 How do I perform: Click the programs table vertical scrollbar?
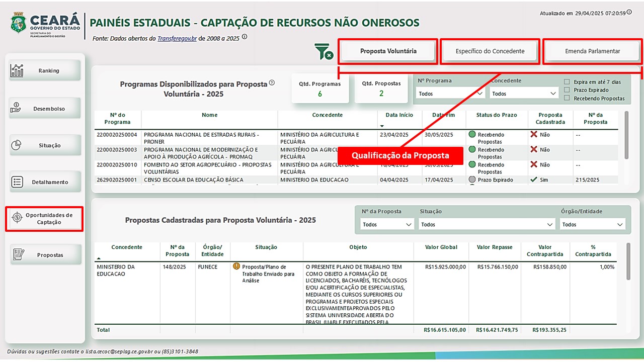(x=626, y=135)
